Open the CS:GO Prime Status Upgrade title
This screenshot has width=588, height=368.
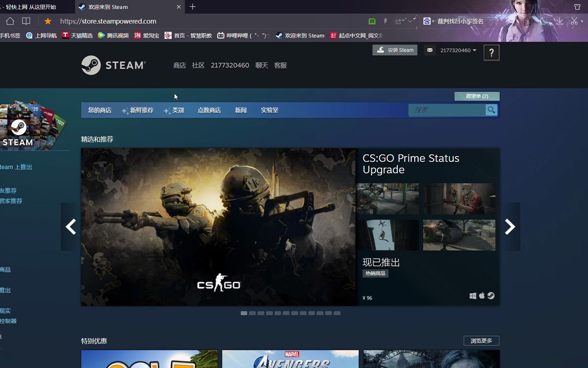tap(411, 164)
